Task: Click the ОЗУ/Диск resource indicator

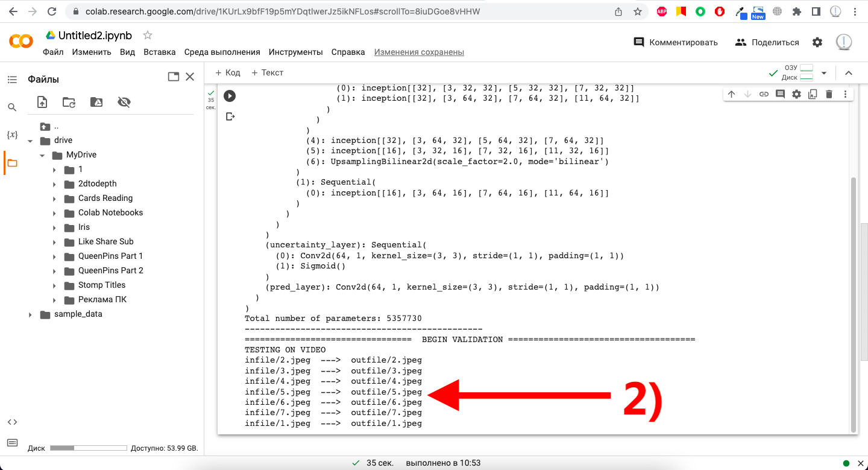Action: [x=798, y=73]
